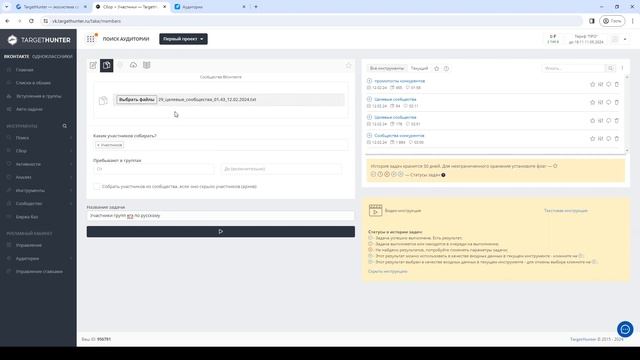Open Вступления в группы in the sidebar

click(39, 96)
